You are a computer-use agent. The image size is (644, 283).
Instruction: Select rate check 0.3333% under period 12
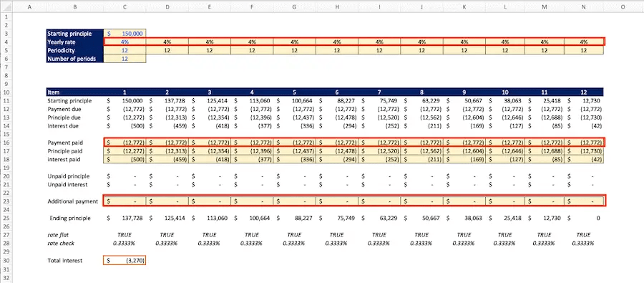pos(584,244)
